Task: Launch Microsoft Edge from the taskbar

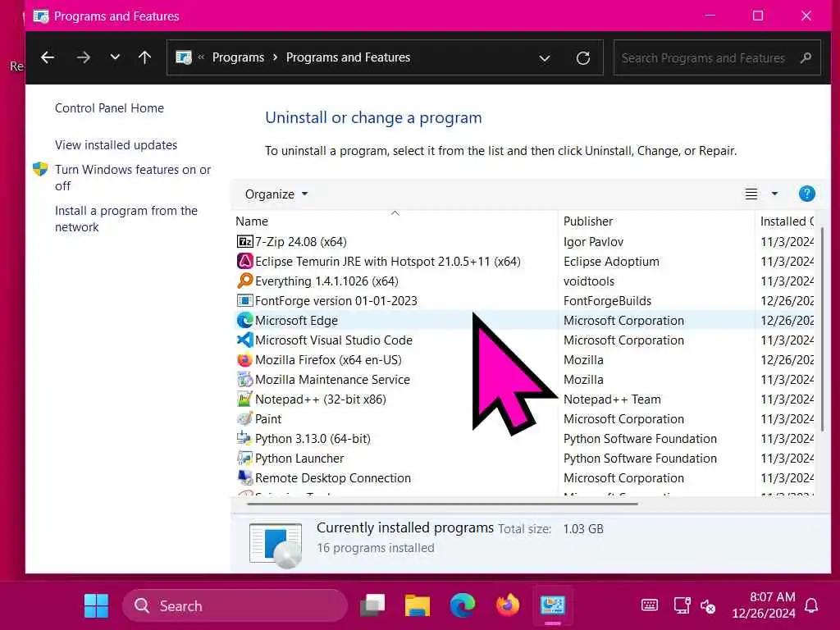Action: click(463, 606)
